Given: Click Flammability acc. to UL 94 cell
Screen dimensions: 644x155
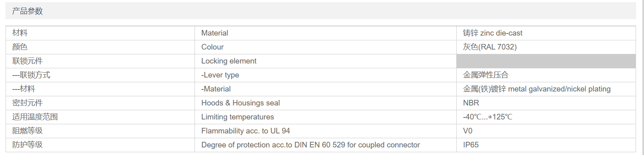Looking at the screenshot, I should [246, 131].
